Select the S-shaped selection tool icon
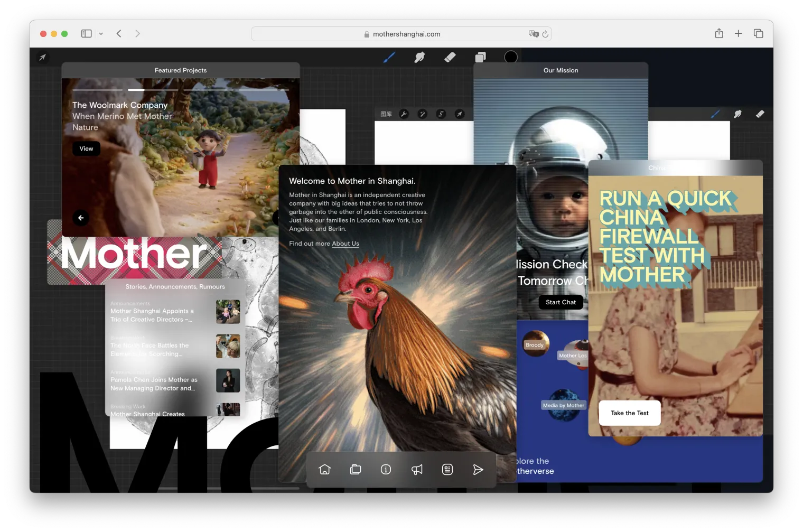The height and width of the screenshot is (532, 803). pyautogui.click(x=441, y=114)
